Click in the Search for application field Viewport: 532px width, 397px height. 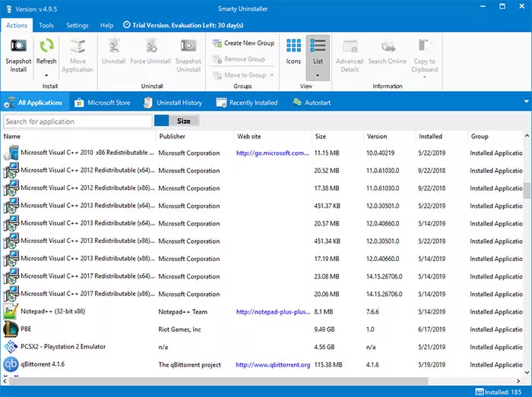(78, 121)
